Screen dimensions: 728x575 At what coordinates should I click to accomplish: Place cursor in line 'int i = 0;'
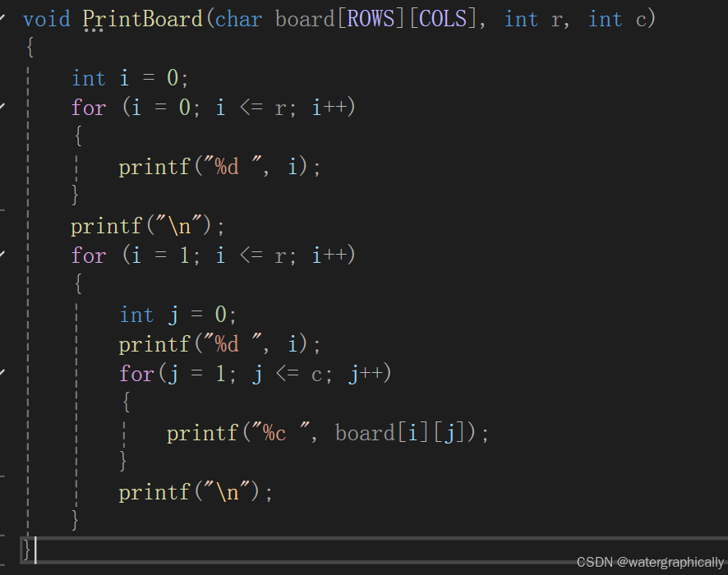tap(130, 78)
